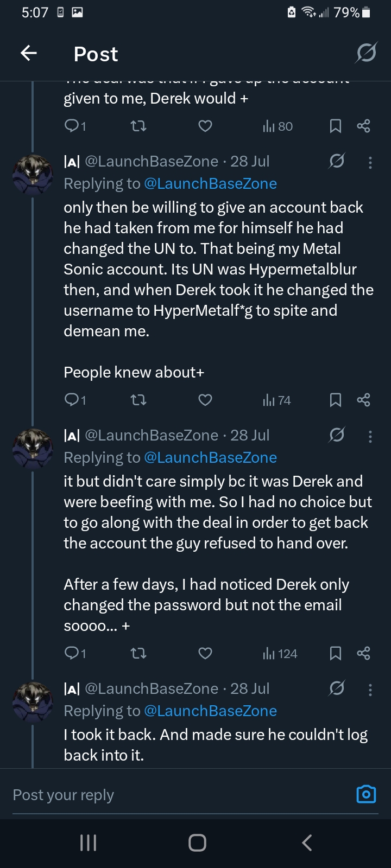Share the post ending with "soooo... +"
The width and height of the screenshot is (391, 868).
(364, 653)
